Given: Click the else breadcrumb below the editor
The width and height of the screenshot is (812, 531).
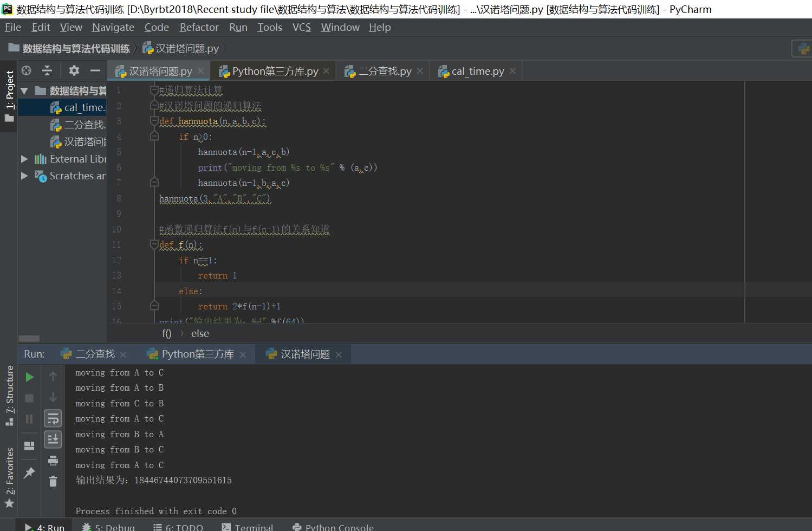Looking at the screenshot, I should click(x=200, y=334).
